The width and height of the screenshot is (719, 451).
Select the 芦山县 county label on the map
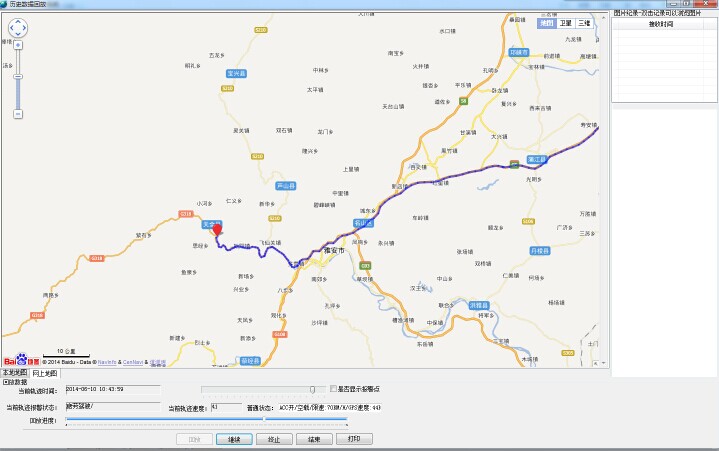pyautogui.click(x=286, y=186)
